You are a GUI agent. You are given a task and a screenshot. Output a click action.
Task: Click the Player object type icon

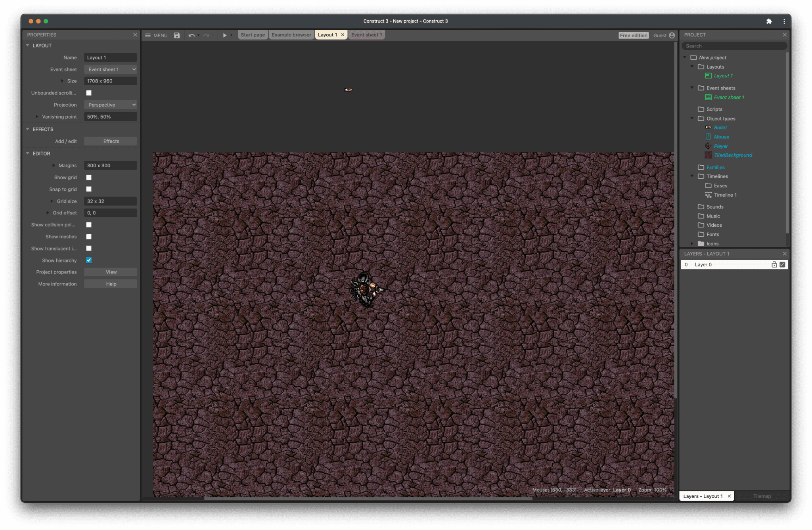point(708,145)
